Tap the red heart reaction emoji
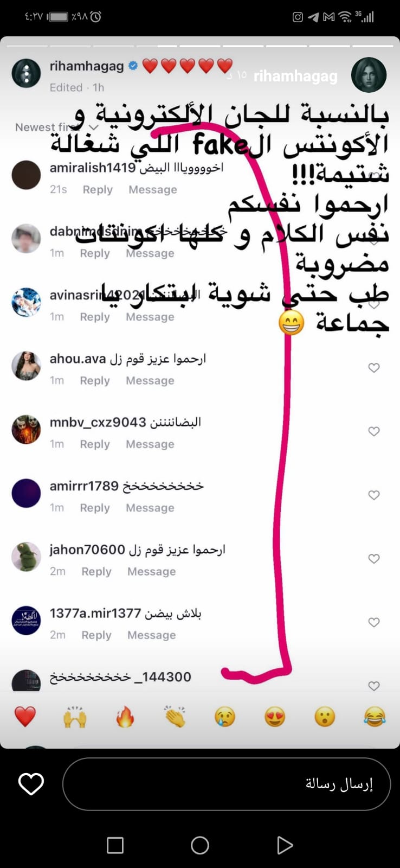The width and height of the screenshot is (400, 868). click(x=25, y=717)
